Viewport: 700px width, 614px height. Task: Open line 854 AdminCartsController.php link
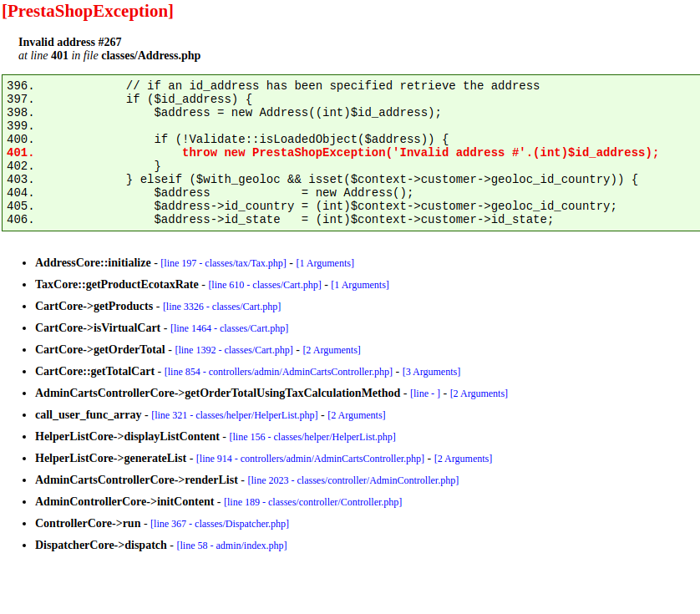278,372
